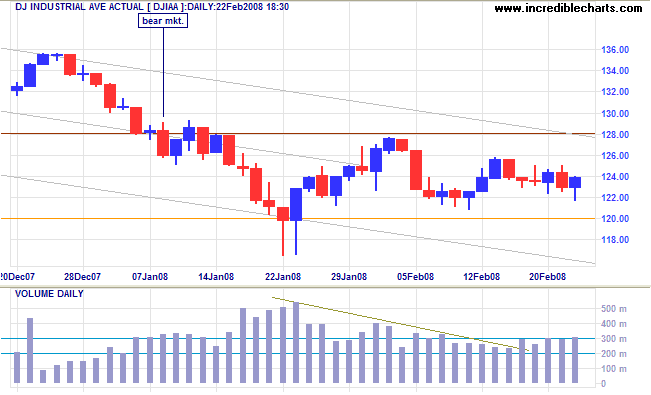Select the 'VOLUME DAILY' indicator label

(49, 294)
